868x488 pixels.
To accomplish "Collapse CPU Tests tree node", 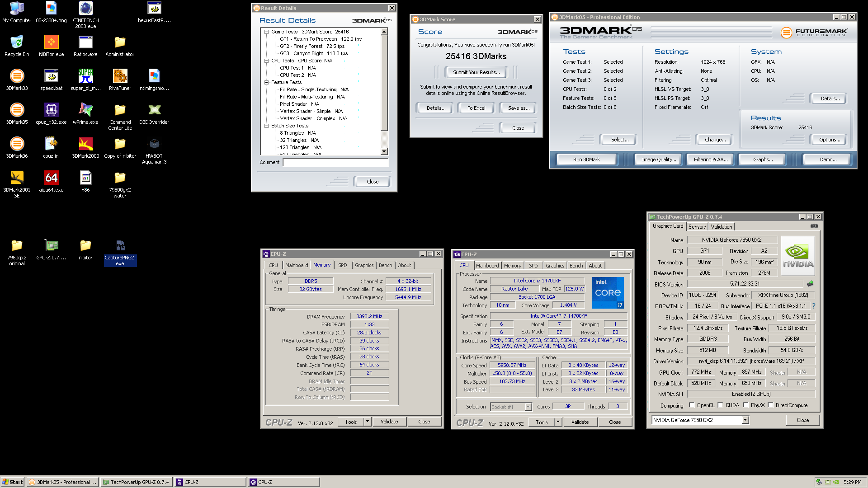I will pos(266,61).
